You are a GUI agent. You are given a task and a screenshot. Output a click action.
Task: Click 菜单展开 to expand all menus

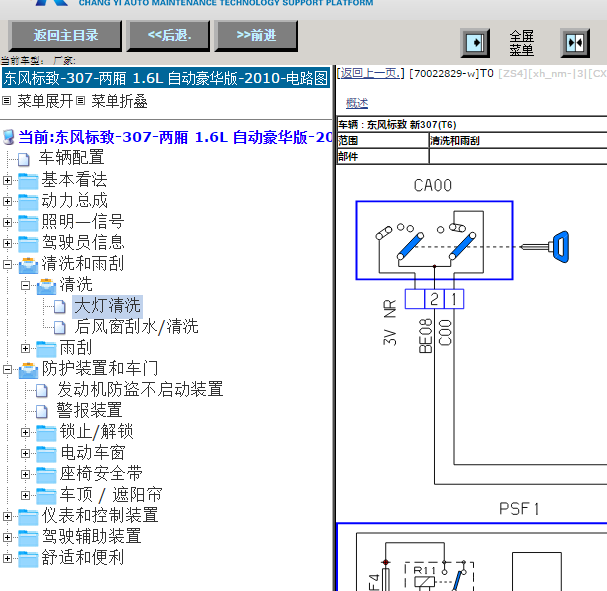click(x=45, y=101)
